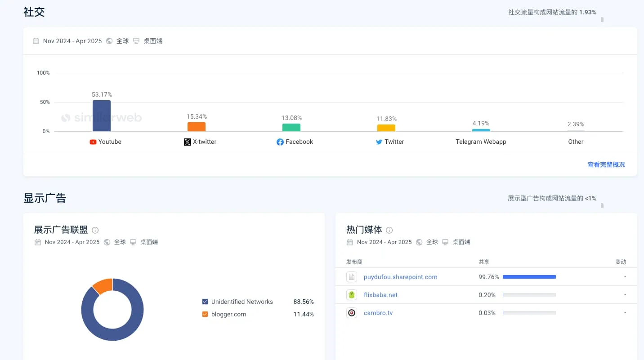Click the 发布商 column header
This screenshot has width=644, height=360.
[x=354, y=262]
